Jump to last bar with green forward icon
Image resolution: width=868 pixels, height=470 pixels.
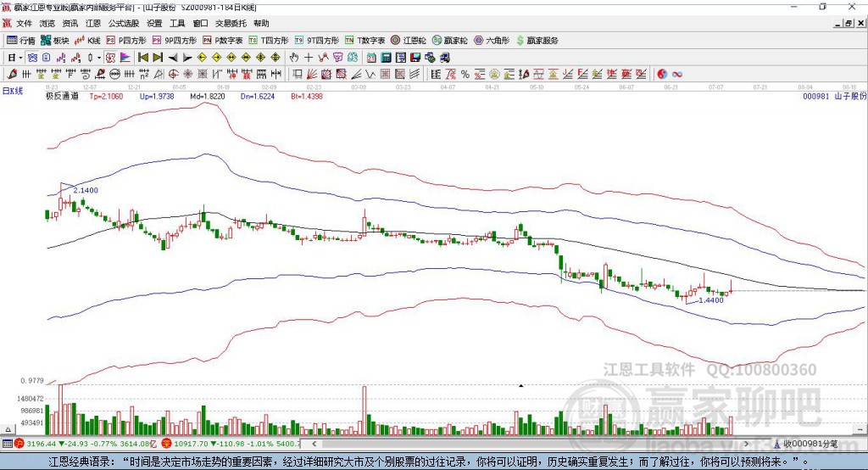pyautogui.click(x=158, y=58)
